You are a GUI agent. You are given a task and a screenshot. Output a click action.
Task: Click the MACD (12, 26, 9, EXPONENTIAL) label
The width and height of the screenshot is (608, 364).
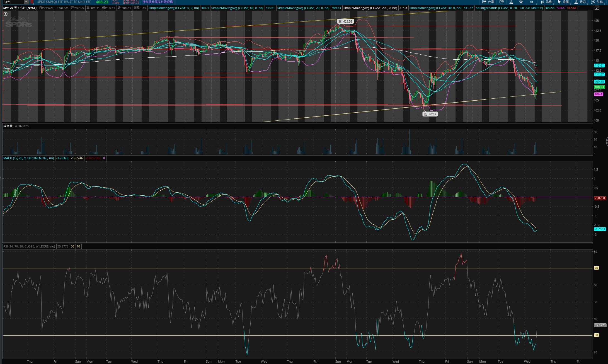pos(29,158)
